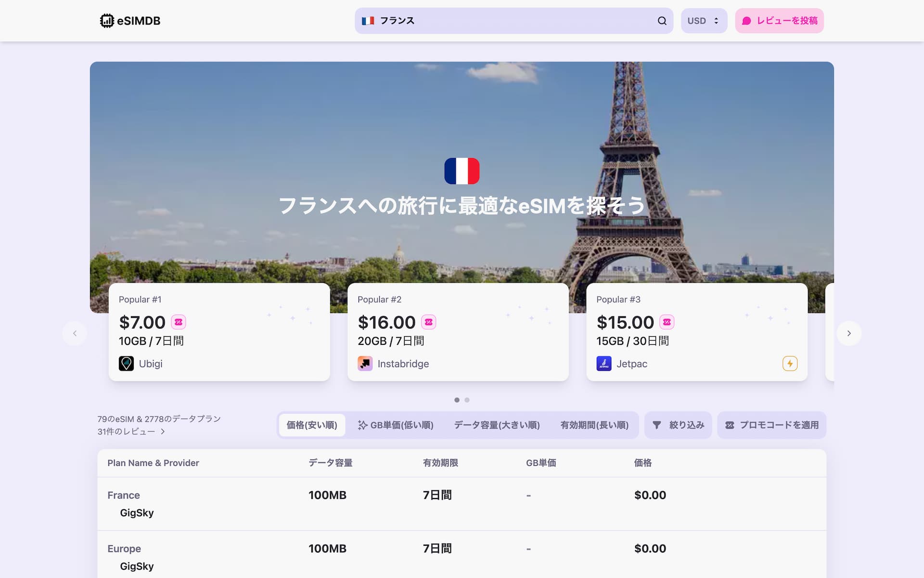The image size is (924, 578).
Task: Click the 価格 column header
Action: pos(642,463)
